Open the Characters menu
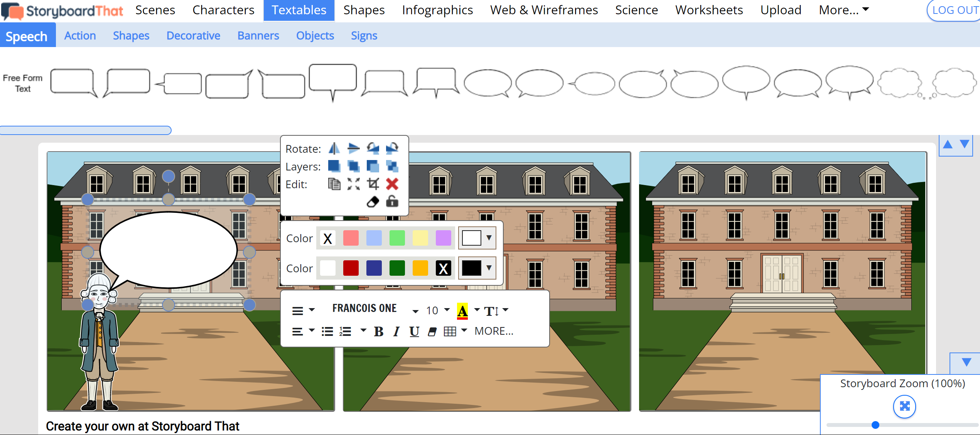980x435 pixels. coord(223,10)
